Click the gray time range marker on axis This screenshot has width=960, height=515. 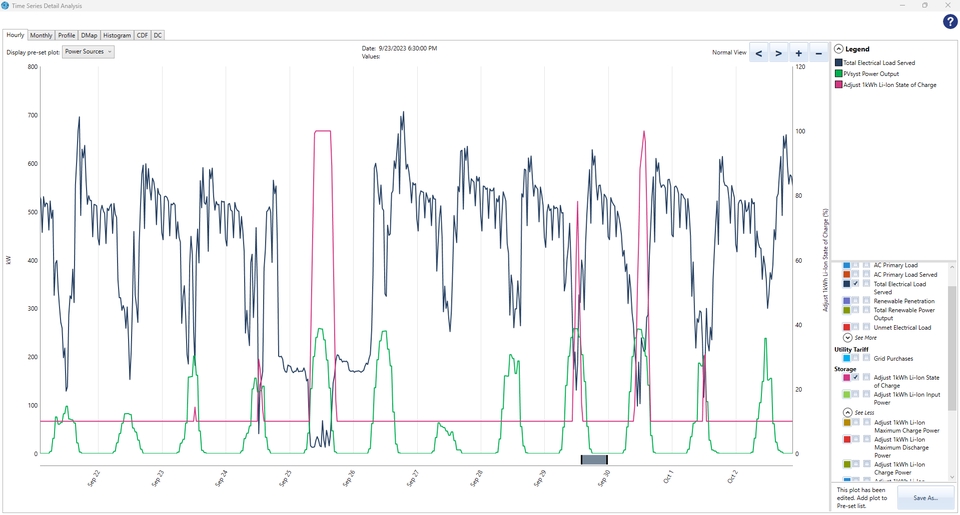(x=594, y=460)
